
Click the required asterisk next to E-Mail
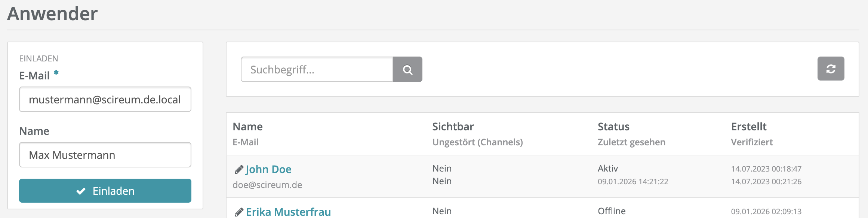[56, 73]
